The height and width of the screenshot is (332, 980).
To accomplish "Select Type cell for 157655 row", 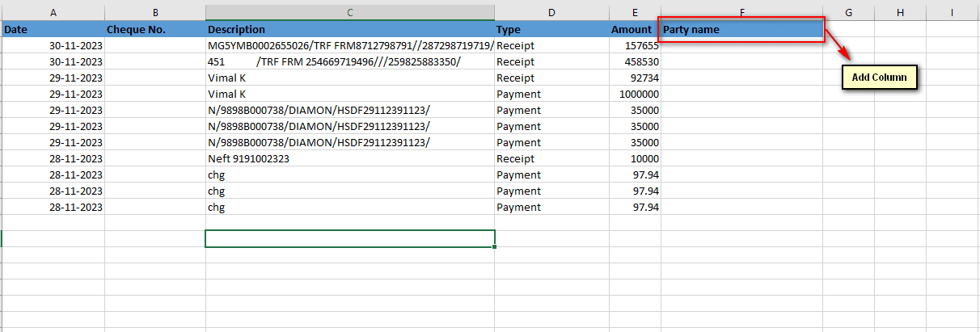I will (x=551, y=45).
